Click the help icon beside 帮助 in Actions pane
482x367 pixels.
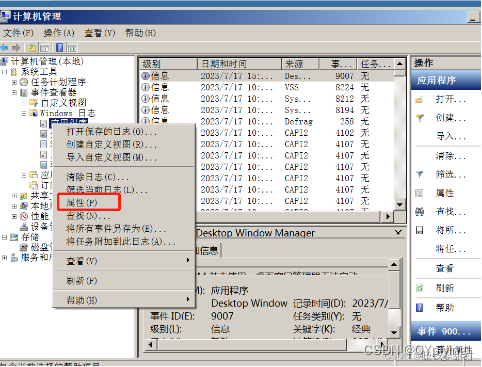coord(419,307)
